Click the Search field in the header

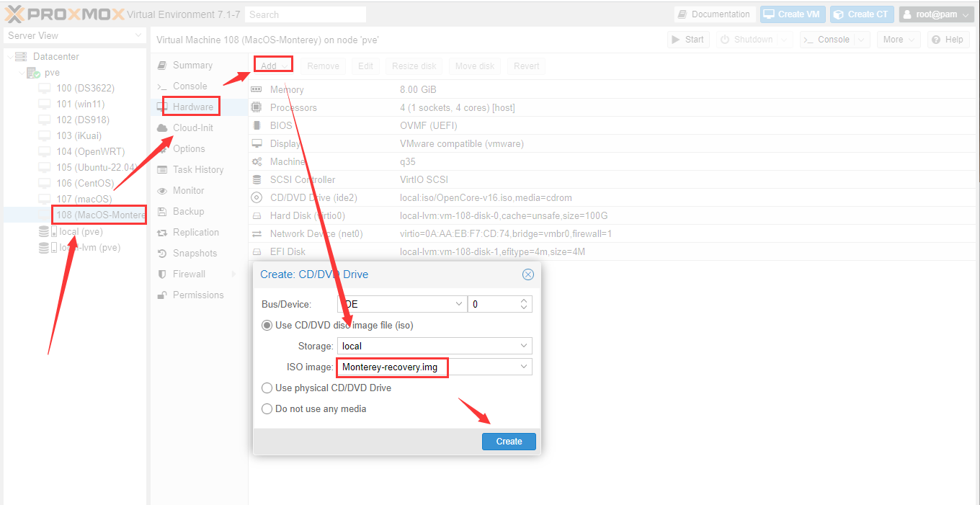(x=306, y=14)
